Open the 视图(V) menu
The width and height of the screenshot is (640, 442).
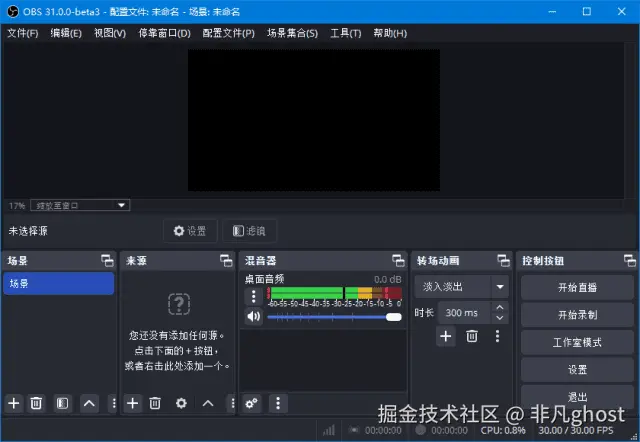pos(110,33)
